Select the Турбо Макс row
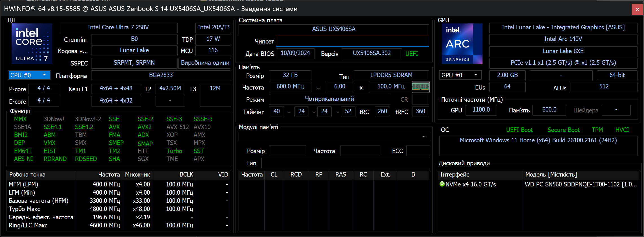This screenshot has width=644, height=237. pos(119,209)
